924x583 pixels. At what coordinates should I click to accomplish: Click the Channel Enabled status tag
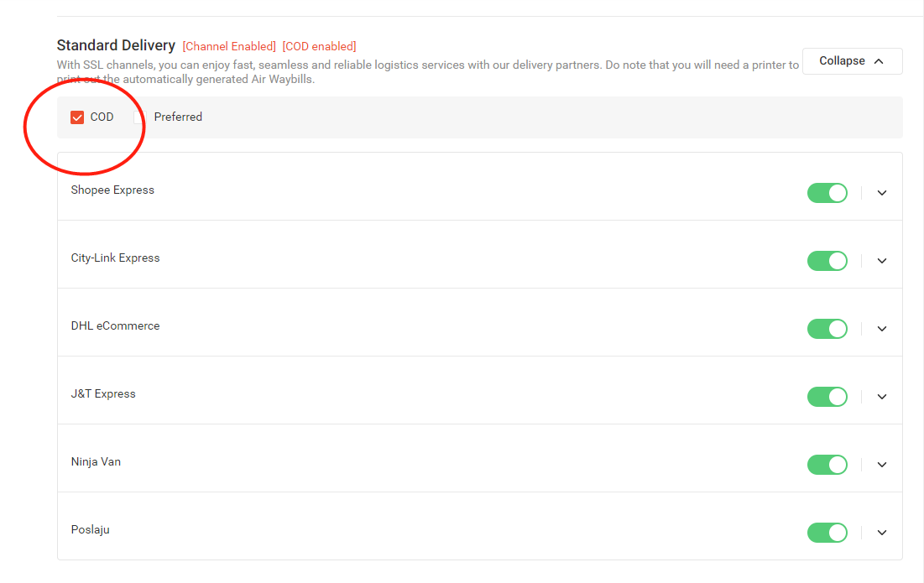pyautogui.click(x=229, y=46)
